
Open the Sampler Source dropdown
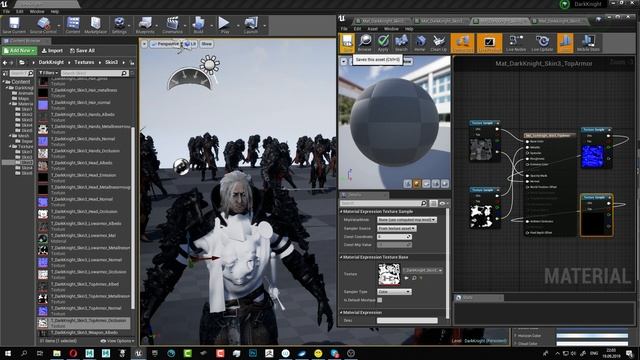click(x=396, y=228)
